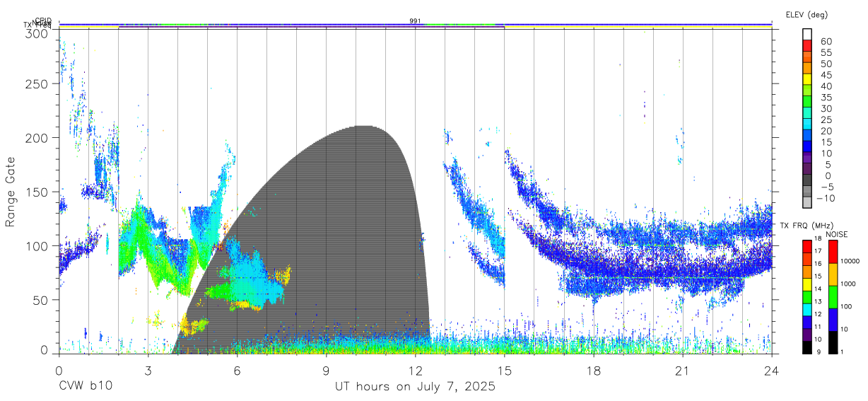Click the y-axis tick label '100'
This screenshot has height=401, width=868.
(37, 245)
